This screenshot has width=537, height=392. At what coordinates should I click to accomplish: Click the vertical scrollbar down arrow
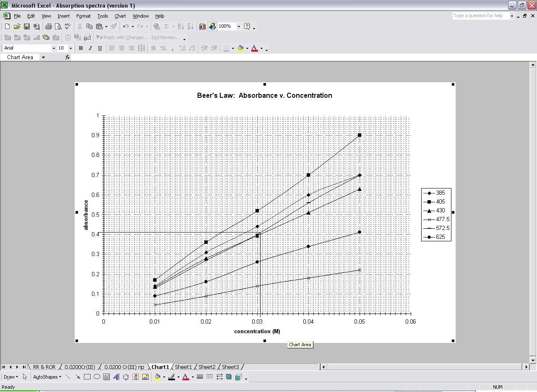pyautogui.click(x=533, y=360)
